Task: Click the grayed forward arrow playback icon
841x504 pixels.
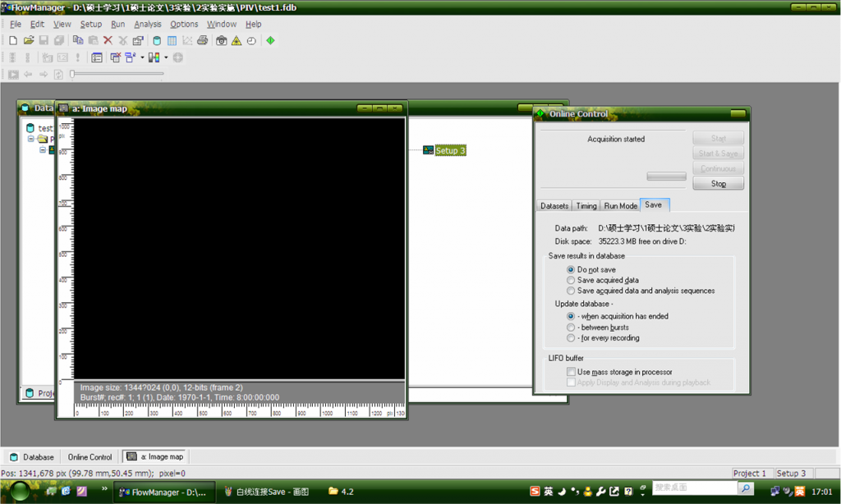Action: point(44,75)
